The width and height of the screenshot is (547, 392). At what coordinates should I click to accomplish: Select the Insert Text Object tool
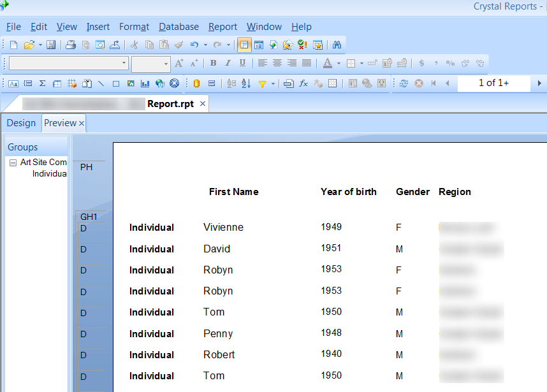point(13,83)
